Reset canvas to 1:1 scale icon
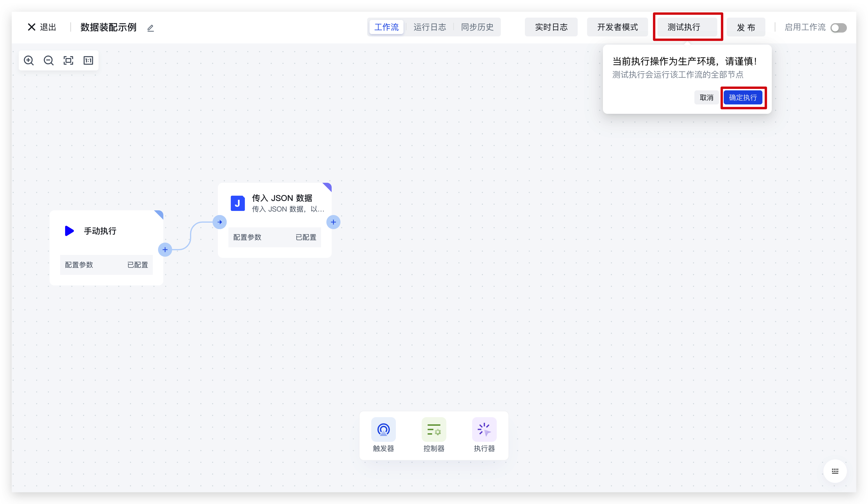This screenshot has width=868, height=504. click(x=88, y=61)
